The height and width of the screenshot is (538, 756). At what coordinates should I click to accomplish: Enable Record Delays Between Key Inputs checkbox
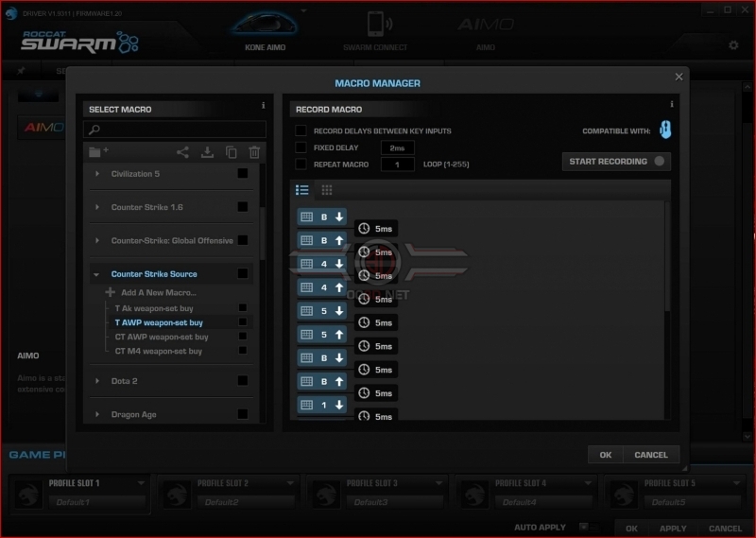coord(301,130)
